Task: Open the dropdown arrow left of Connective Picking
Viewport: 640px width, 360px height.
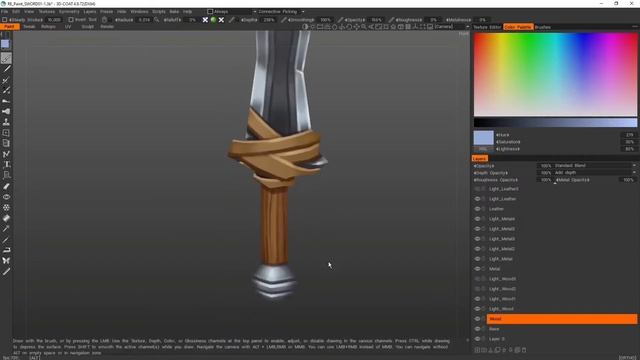Action: (x=255, y=12)
